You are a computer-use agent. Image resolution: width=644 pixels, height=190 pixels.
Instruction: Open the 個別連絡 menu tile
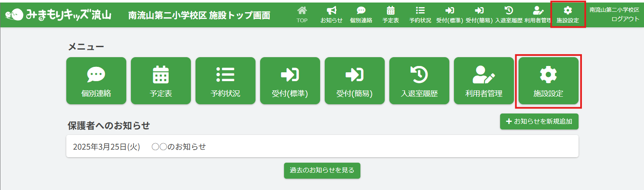click(x=96, y=81)
